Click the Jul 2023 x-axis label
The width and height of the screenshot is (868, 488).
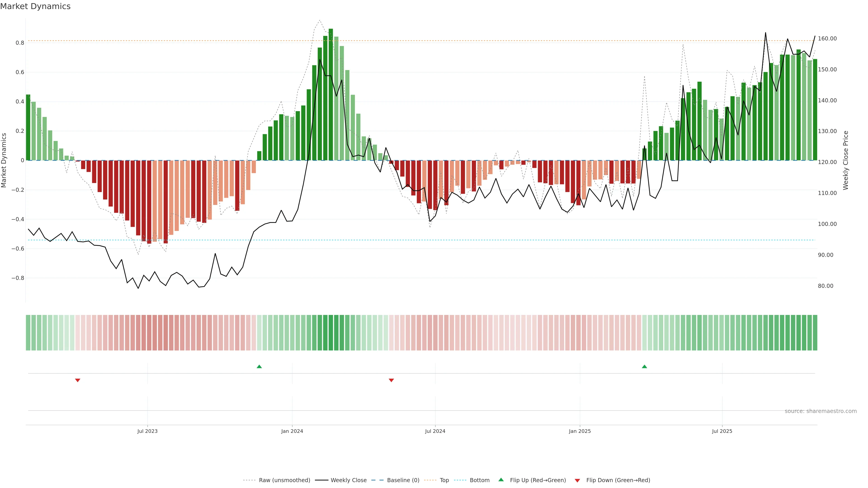pyautogui.click(x=147, y=431)
